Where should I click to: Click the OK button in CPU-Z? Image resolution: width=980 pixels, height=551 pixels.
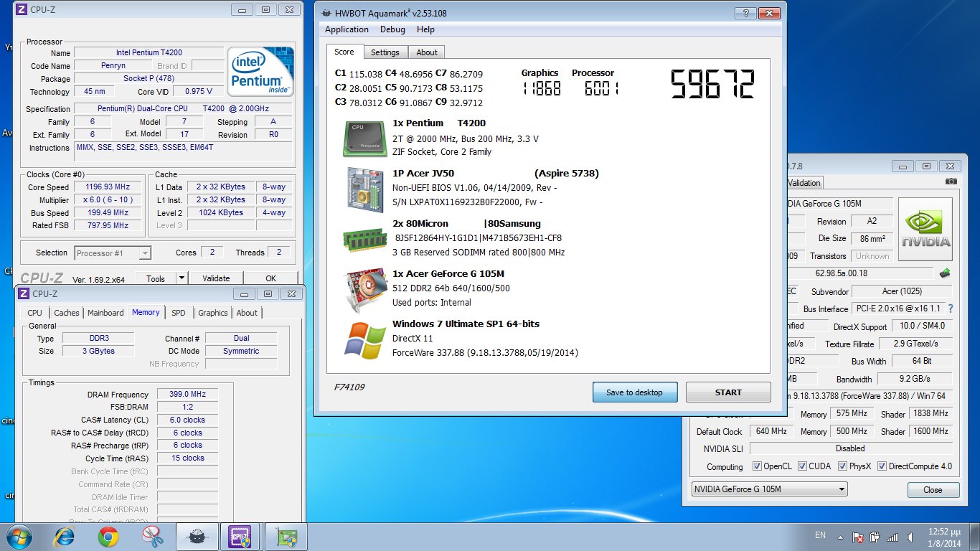point(270,278)
